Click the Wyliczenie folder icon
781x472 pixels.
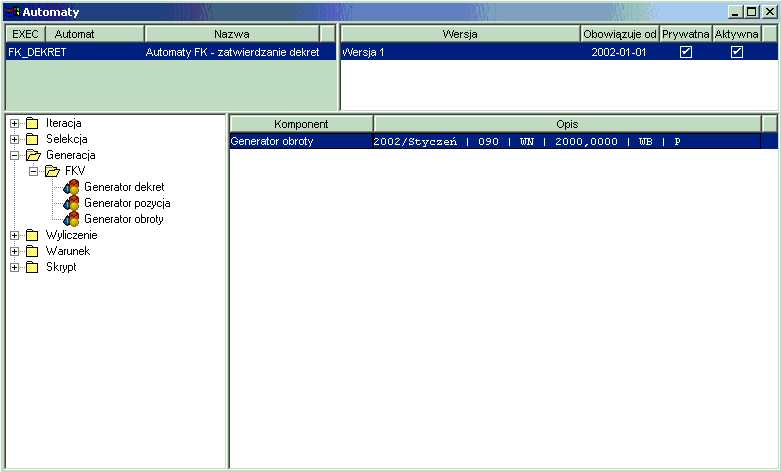coord(32,235)
